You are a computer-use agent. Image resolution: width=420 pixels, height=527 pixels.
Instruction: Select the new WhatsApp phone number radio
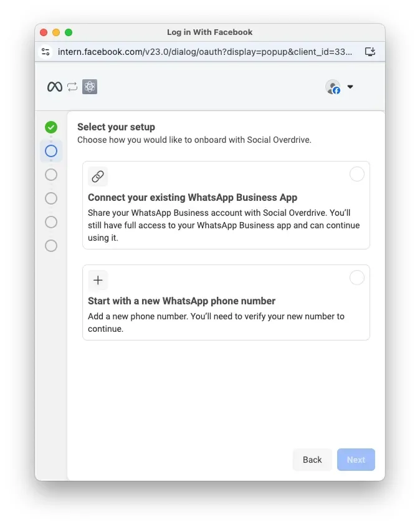tap(357, 278)
